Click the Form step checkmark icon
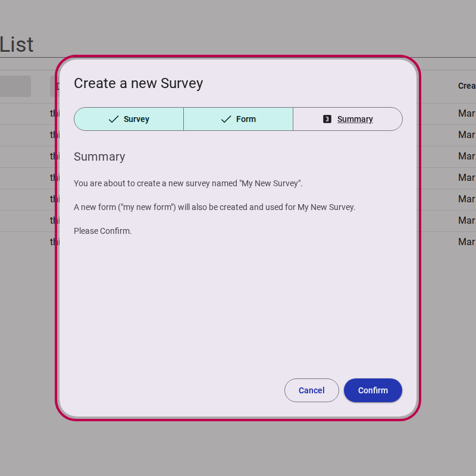 tap(226, 119)
